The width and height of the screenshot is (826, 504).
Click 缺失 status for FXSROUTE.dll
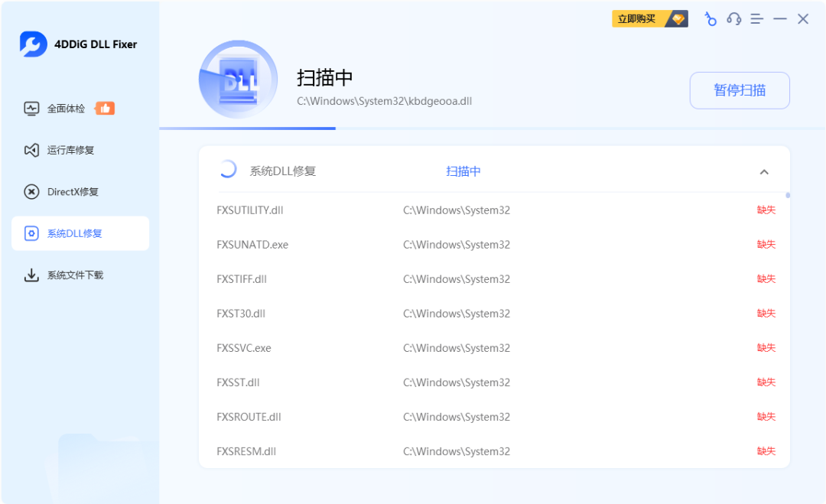[766, 417]
